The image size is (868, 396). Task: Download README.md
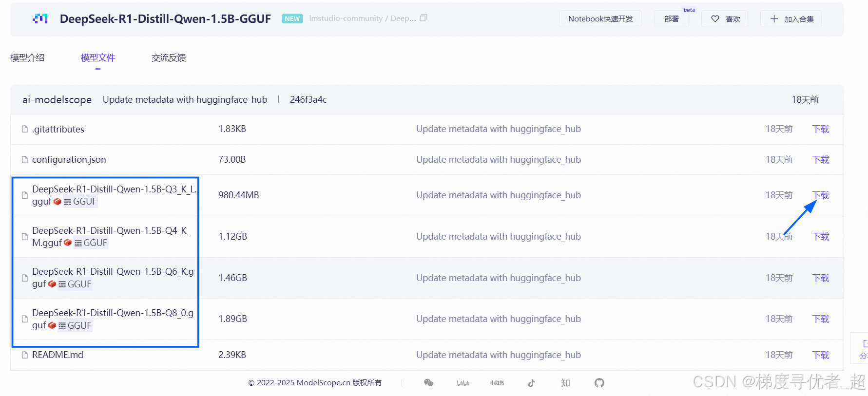[821, 355]
